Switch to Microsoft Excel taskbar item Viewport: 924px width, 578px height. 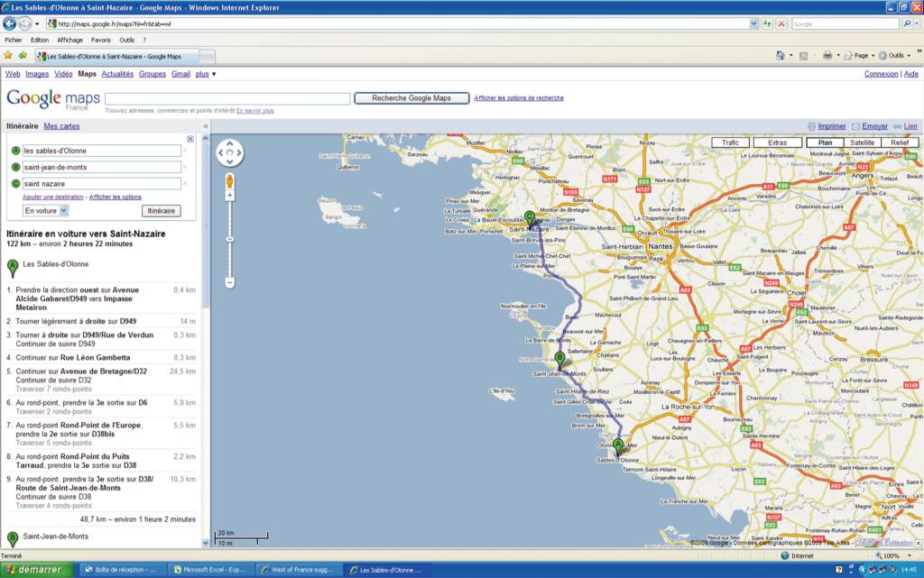click(209, 570)
